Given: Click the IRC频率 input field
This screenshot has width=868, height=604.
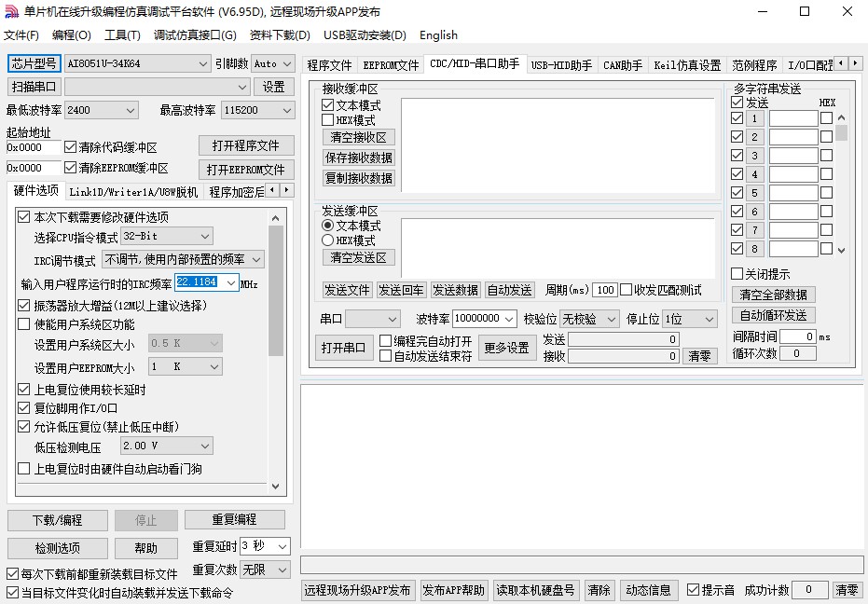Looking at the screenshot, I should tap(197, 282).
